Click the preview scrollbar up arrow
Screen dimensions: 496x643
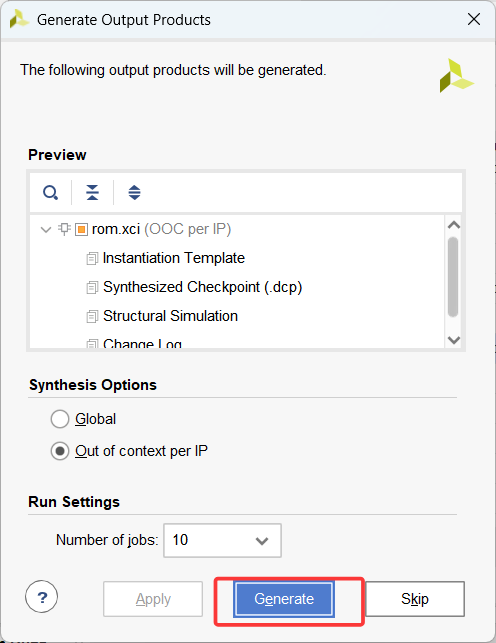point(454,225)
